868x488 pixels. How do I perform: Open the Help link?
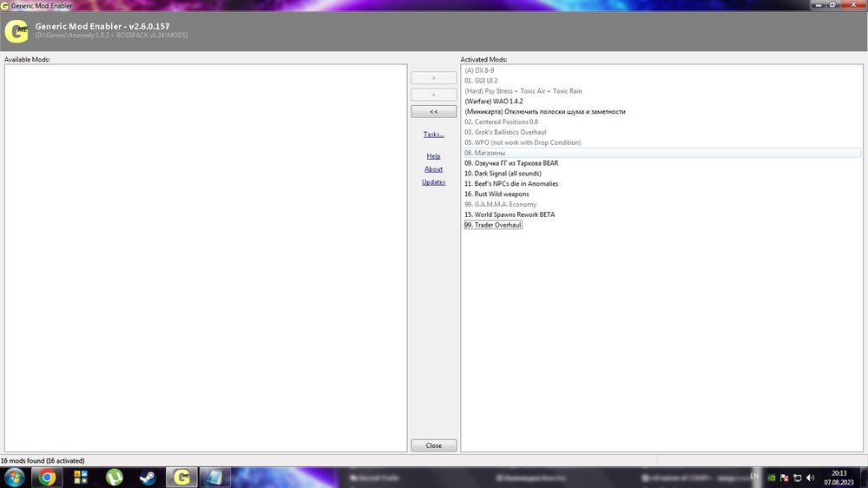coord(433,156)
